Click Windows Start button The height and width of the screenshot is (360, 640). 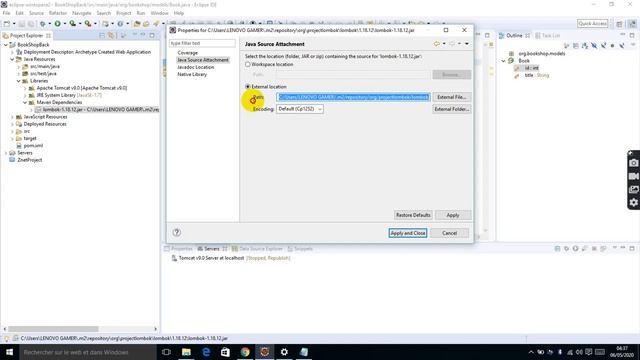(9, 352)
